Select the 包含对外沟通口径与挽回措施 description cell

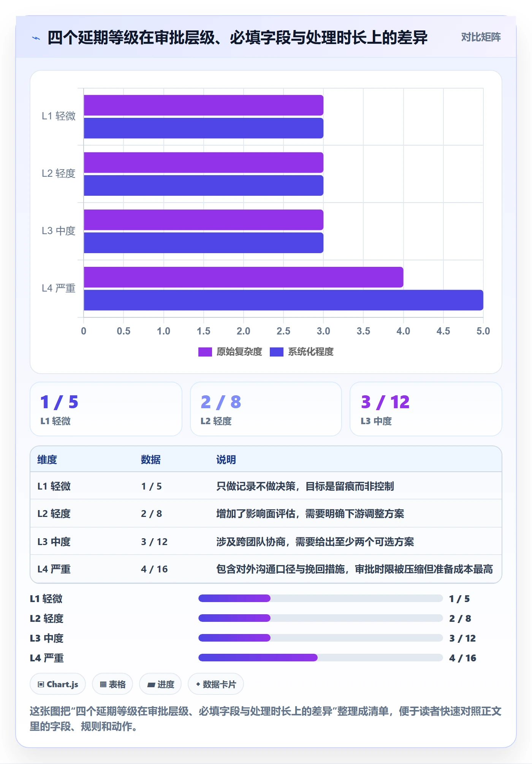pyautogui.click(x=355, y=569)
